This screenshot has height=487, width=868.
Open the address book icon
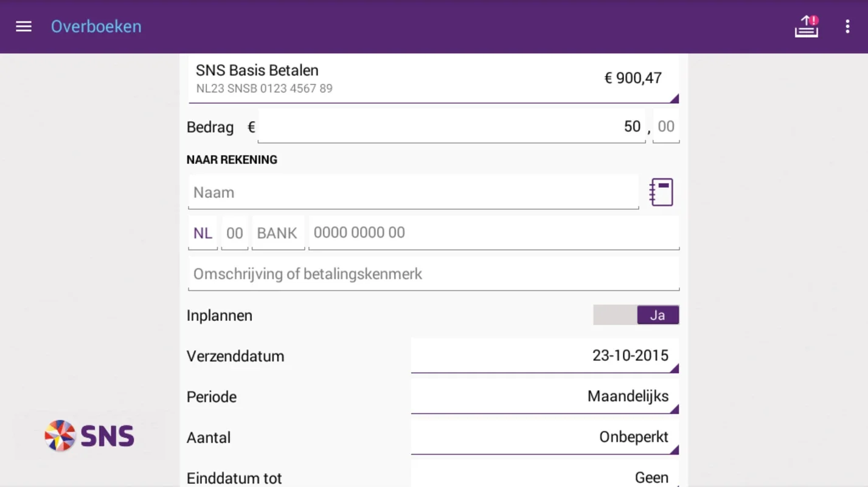click(x=661, y=192)
